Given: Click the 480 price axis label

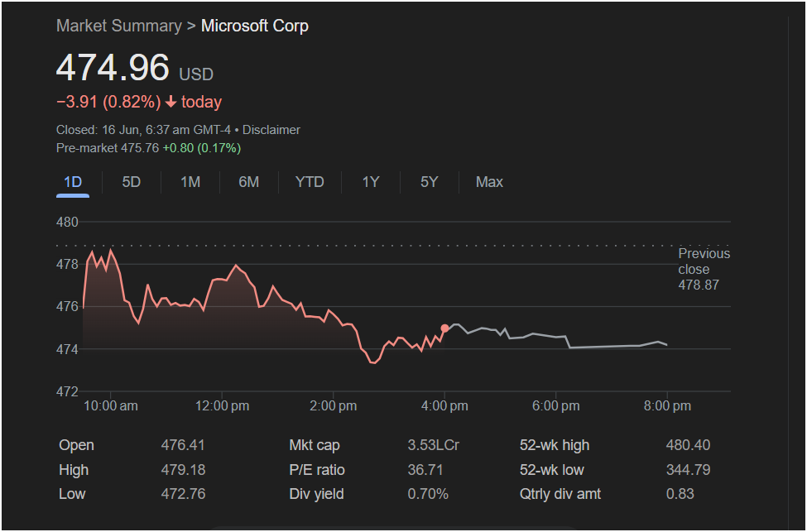Looking at the screenshot, I should [x=67, y=223].
